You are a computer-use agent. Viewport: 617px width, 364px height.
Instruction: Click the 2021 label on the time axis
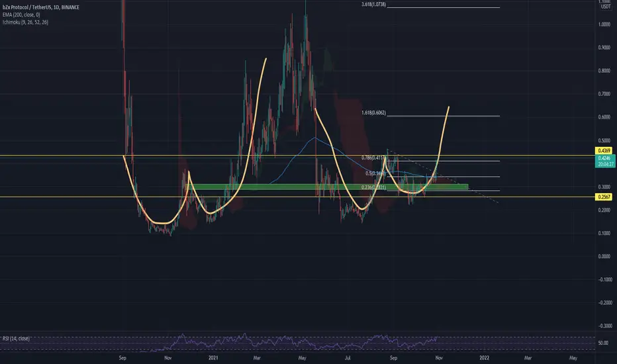pos(213,357)
